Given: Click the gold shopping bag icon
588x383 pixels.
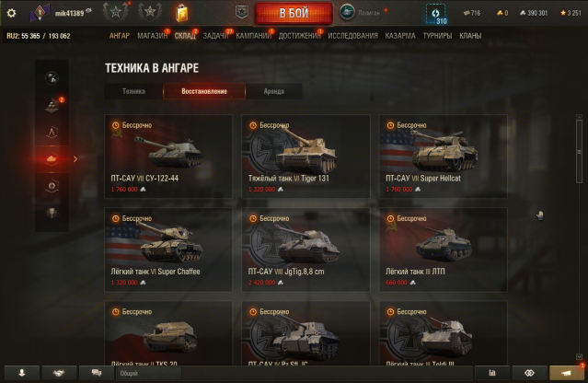Looking at the screenshot, I should [x=181, y=13].
